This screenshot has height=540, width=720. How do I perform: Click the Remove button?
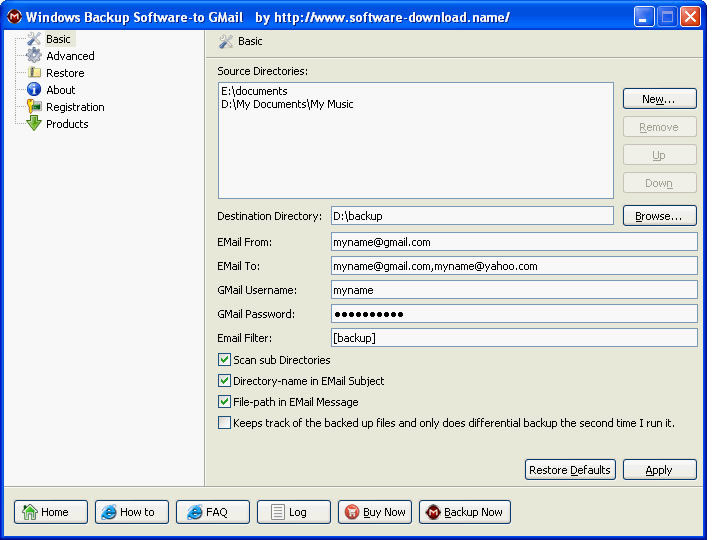tap(659, 127)
